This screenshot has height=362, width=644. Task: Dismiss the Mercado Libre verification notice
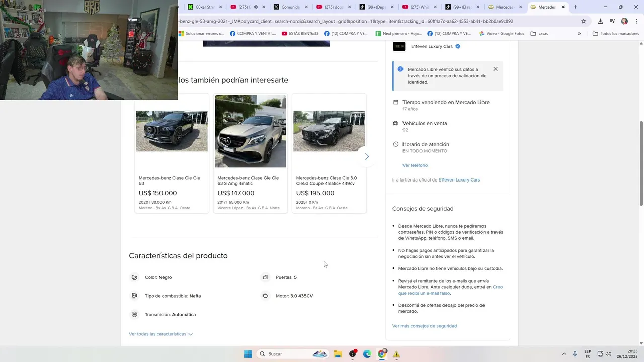495,69
